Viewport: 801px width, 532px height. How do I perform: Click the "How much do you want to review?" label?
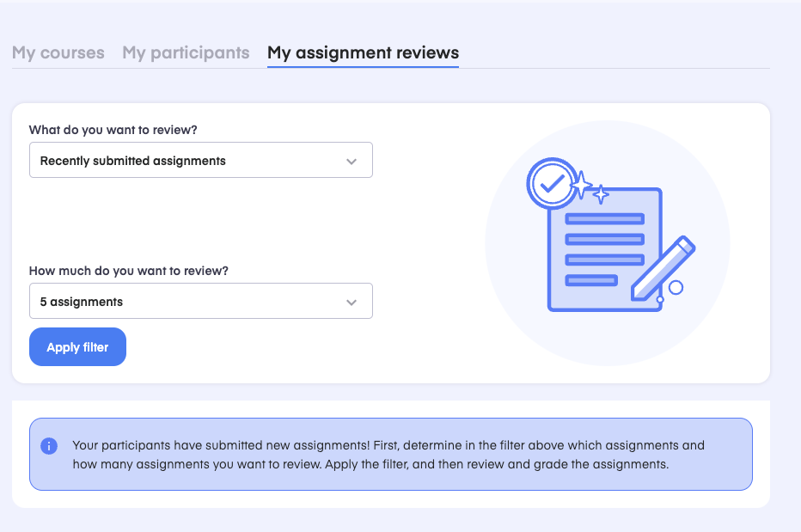129,271
